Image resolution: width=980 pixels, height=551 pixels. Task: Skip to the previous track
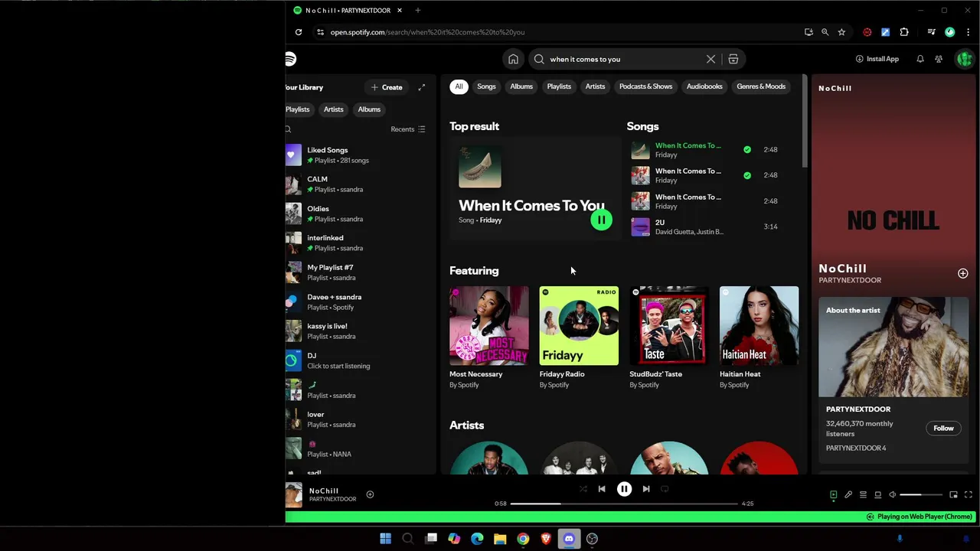(x=602, y=489)
